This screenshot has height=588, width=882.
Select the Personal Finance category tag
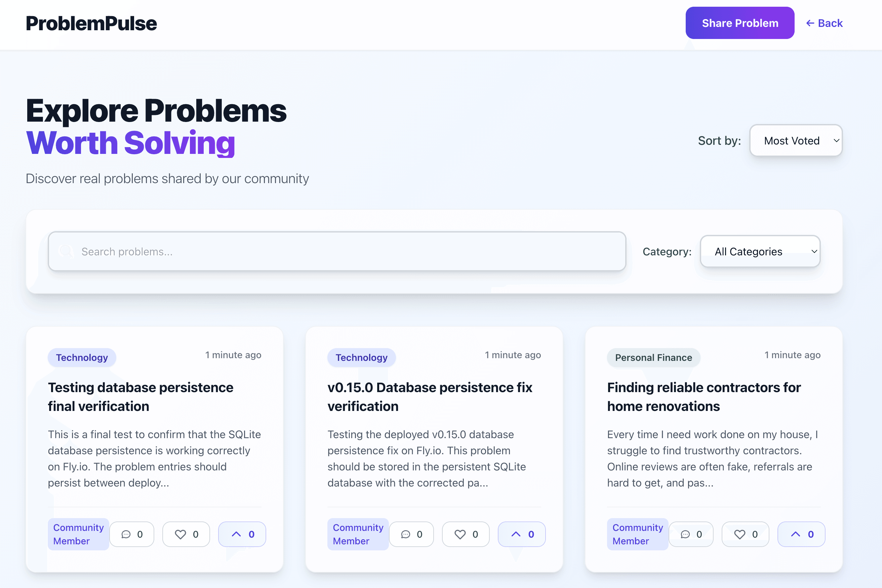coord(653,358)
